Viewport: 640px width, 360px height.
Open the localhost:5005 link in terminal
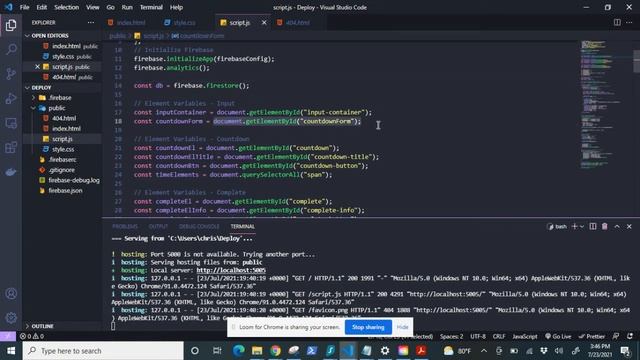tap(231, 270)
